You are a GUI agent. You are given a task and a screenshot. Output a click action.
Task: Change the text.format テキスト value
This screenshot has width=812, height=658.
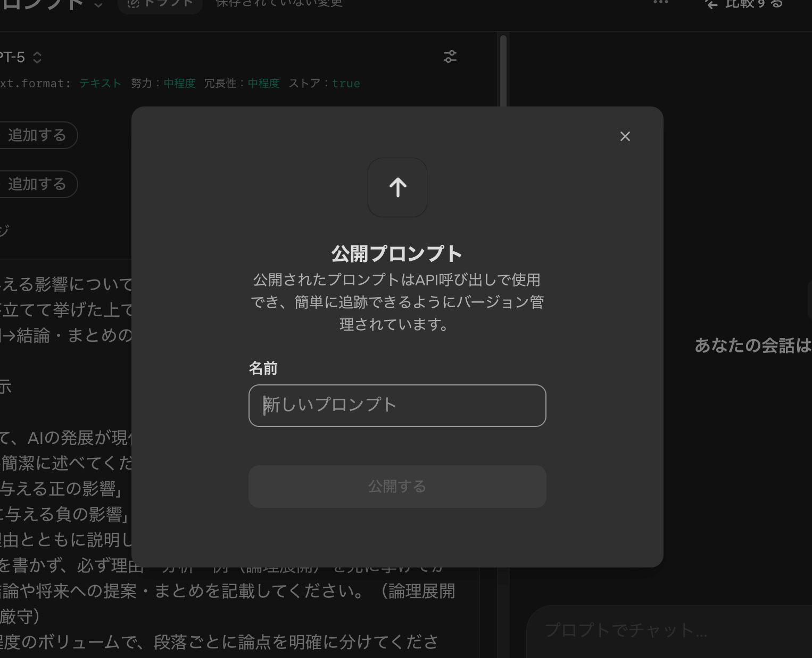[x=100, y=84]
